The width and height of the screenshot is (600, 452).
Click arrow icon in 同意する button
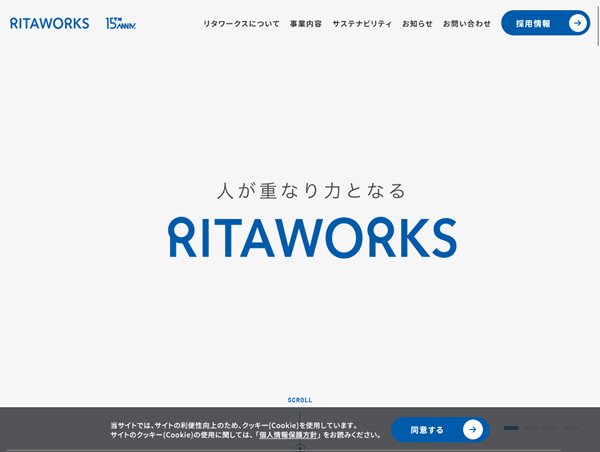(x=473, y=430)
